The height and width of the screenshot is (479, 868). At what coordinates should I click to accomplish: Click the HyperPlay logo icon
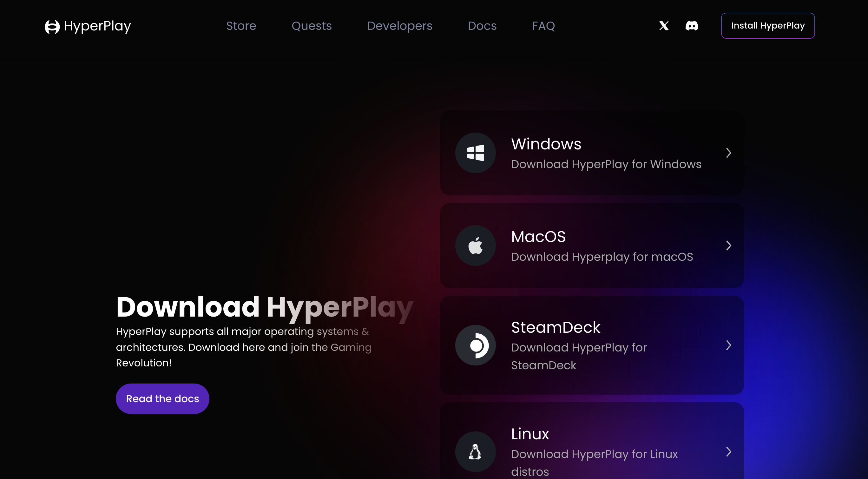point(52,27)
